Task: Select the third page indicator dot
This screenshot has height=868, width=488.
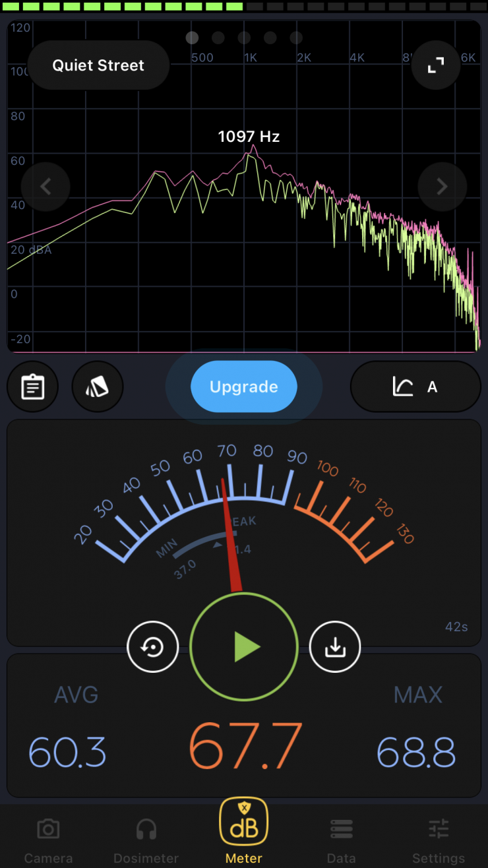Action: pyautogui.click(x=244, y=38)
